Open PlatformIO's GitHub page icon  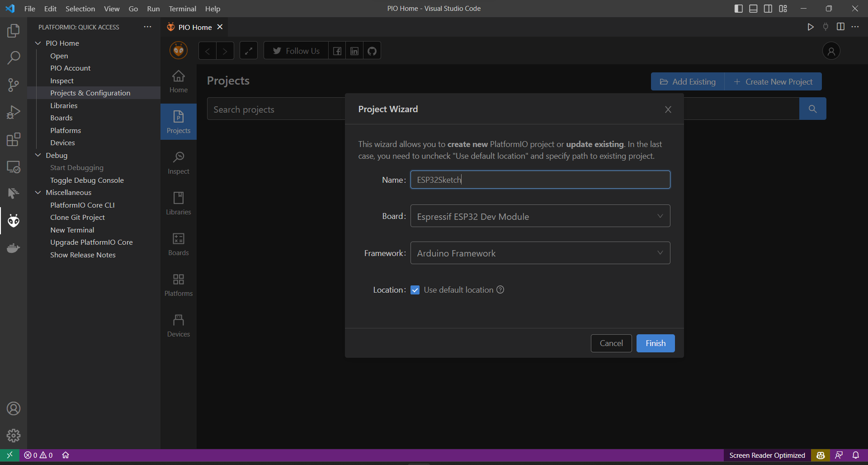click(x=372, y=50)
